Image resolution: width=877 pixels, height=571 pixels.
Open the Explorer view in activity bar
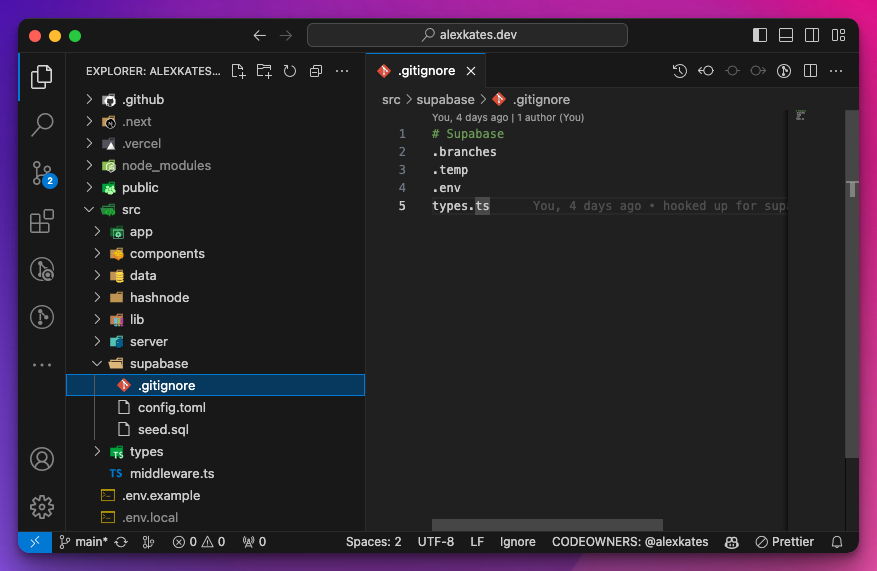click(42, 77)
